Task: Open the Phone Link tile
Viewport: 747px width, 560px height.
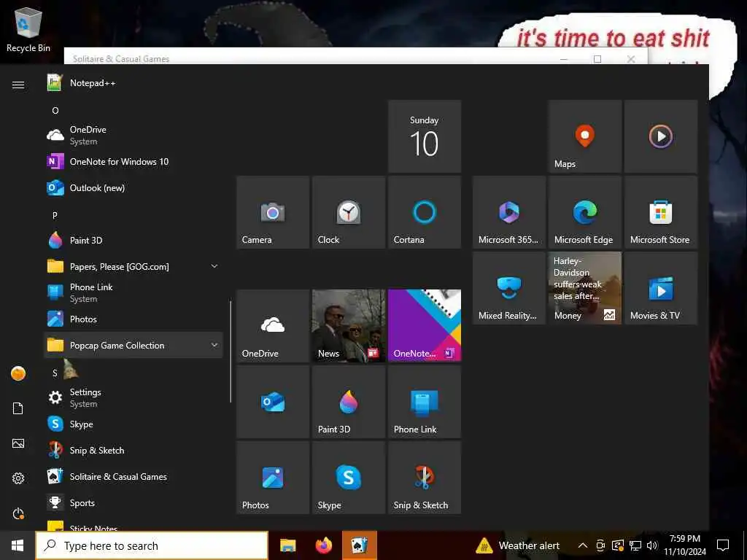Action: click(425, 402)
